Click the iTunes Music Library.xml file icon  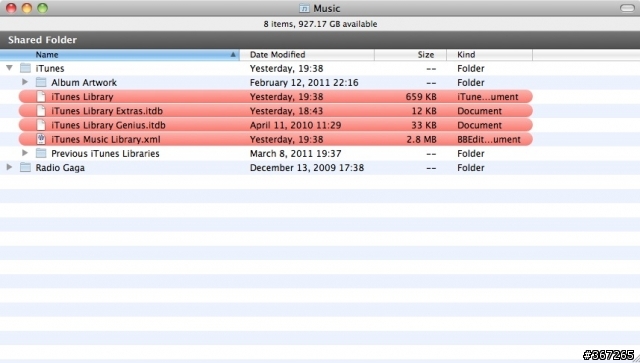(x=41, y=139)
